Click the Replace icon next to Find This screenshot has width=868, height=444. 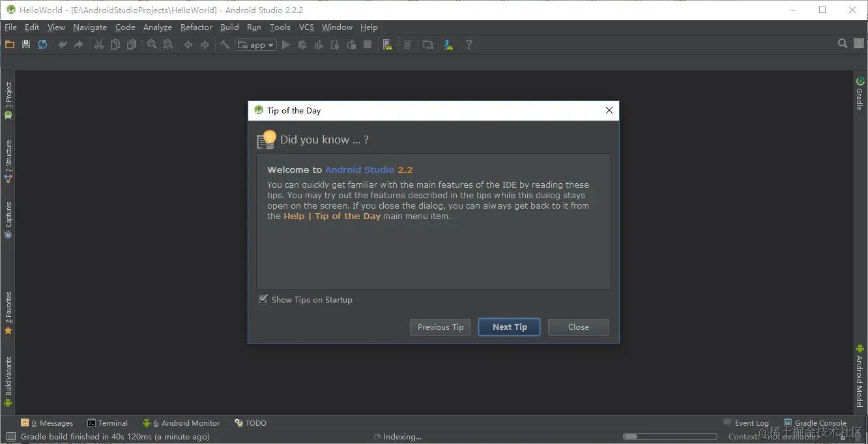(168, 44)
